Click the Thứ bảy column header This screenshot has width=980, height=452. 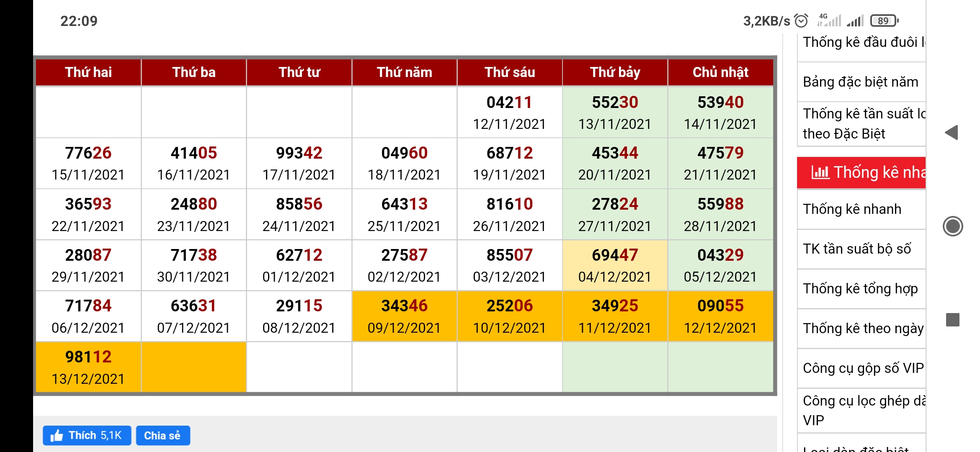pos(615,72)
